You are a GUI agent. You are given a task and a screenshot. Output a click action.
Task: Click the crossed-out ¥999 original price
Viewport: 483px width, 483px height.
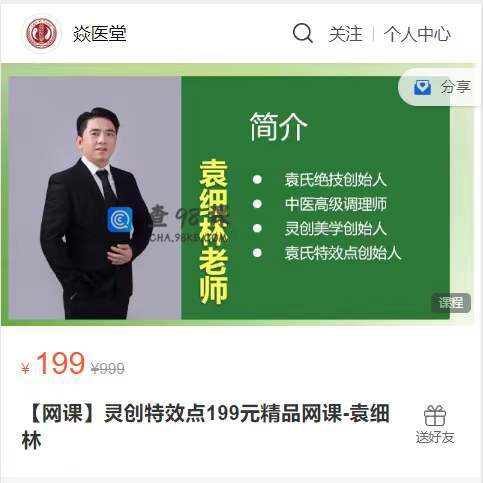(x=108, y=368)
